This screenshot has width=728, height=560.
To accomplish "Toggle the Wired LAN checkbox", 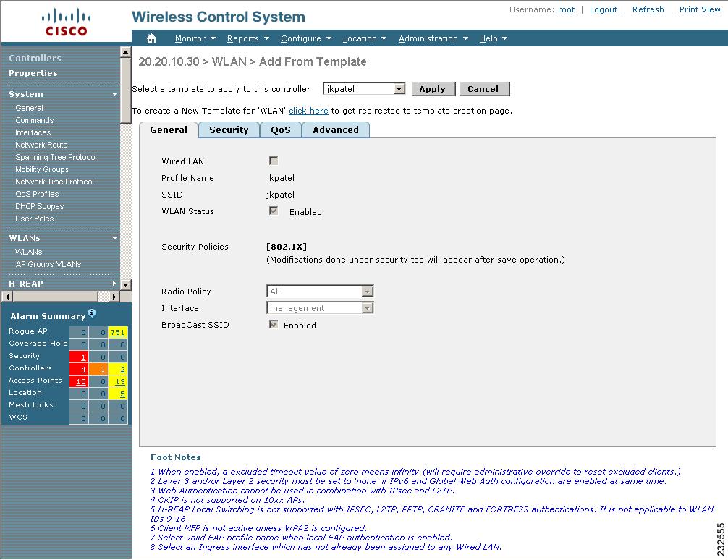I will tap(274, 161).
